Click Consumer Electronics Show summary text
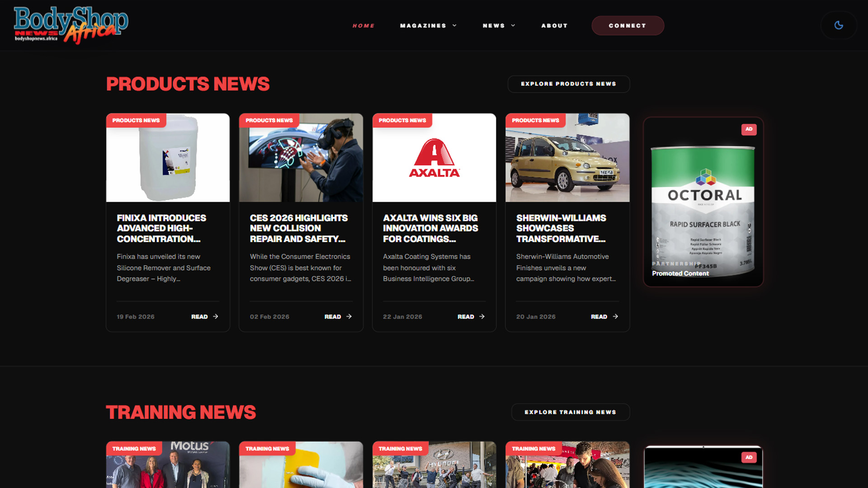This screenshot has height=488, width=868. pos(301,267)
